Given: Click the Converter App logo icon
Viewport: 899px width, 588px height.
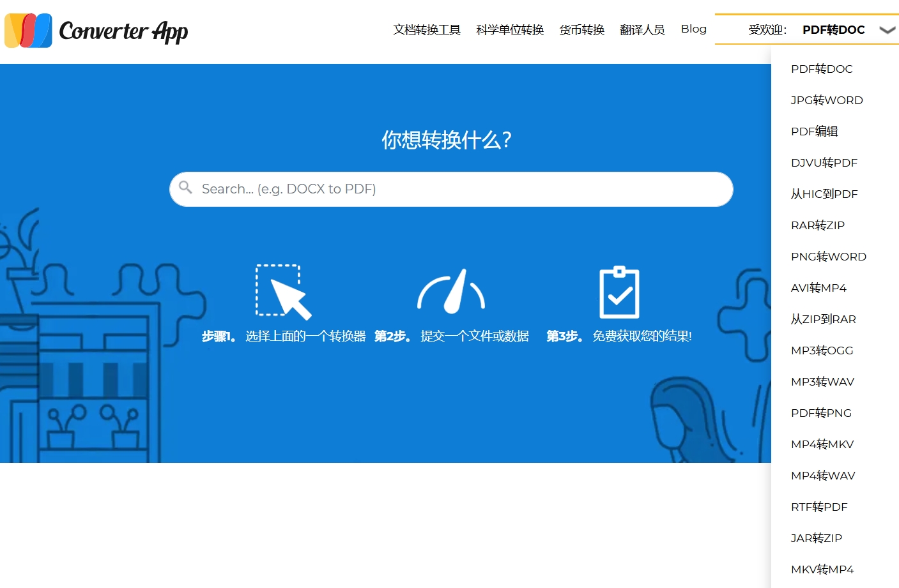Looking at the screenshot, I should (x=28, y=31).
